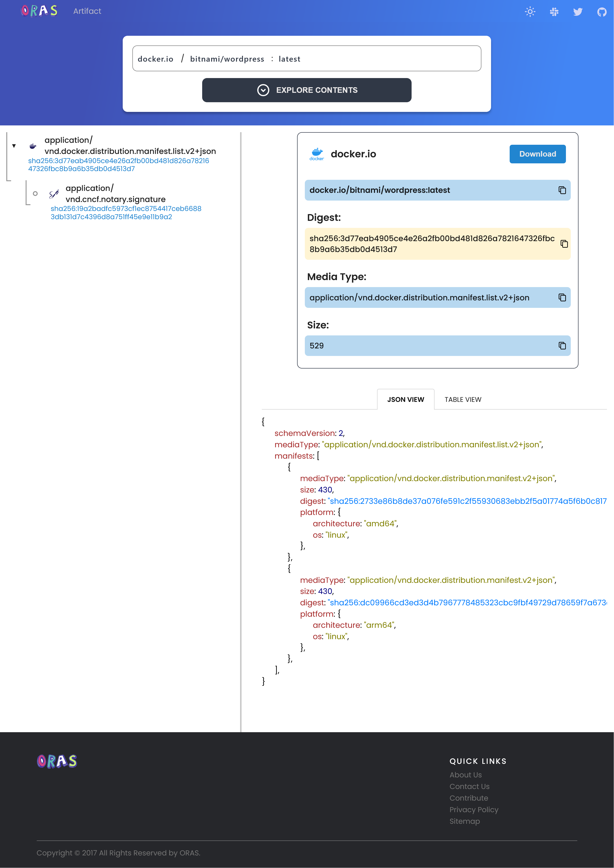Screen dimensions: 614x868
Task: Click the circle marker beside notary signature
Action: point(35,194)
